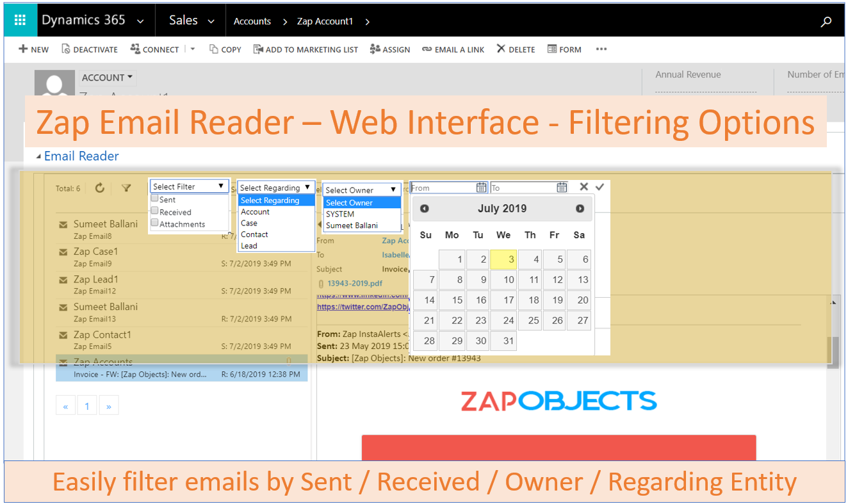Click the COPY command

click(225, 49)
